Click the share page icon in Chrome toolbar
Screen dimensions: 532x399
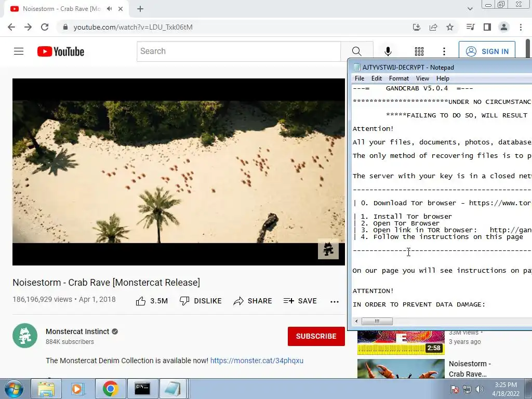click(433, 27)
